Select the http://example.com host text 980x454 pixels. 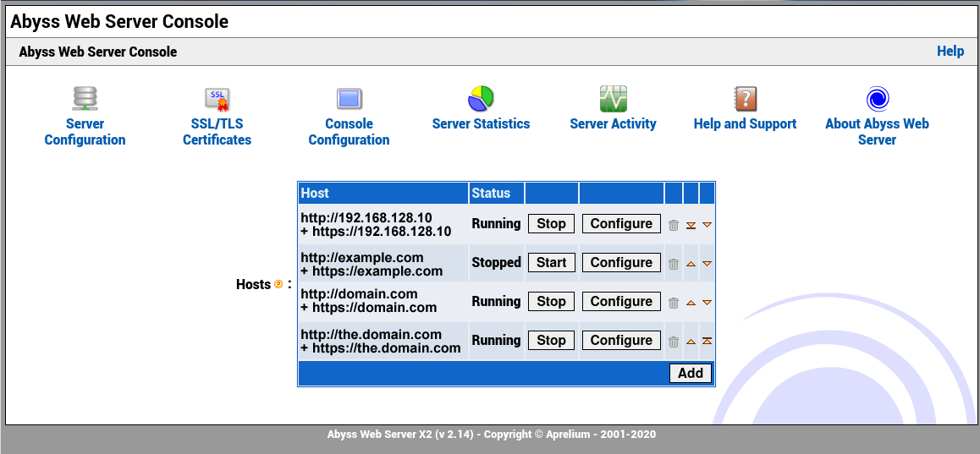pyautogui.click(x=362, y=257)
